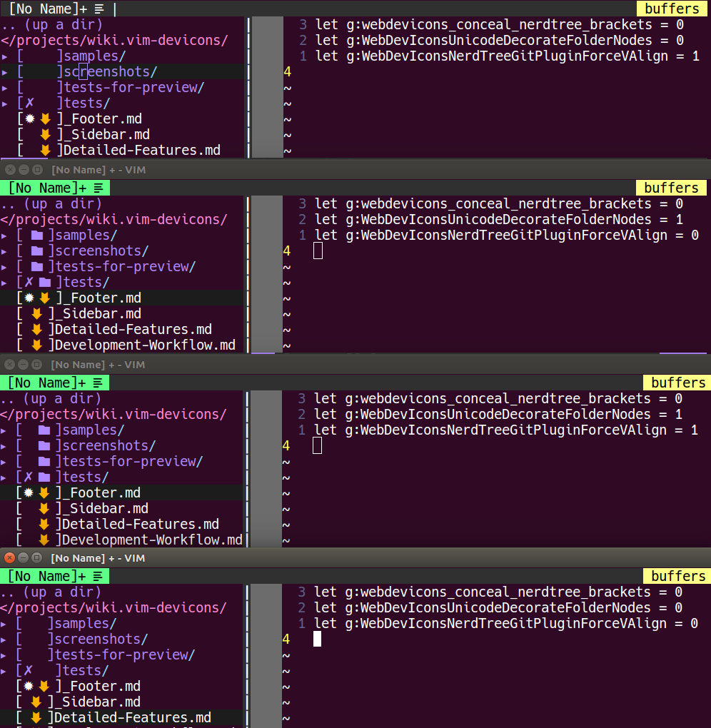Click the folder icon on samples/ in third view
Screen dimensions: 711x728
click(x=44, y=430)
